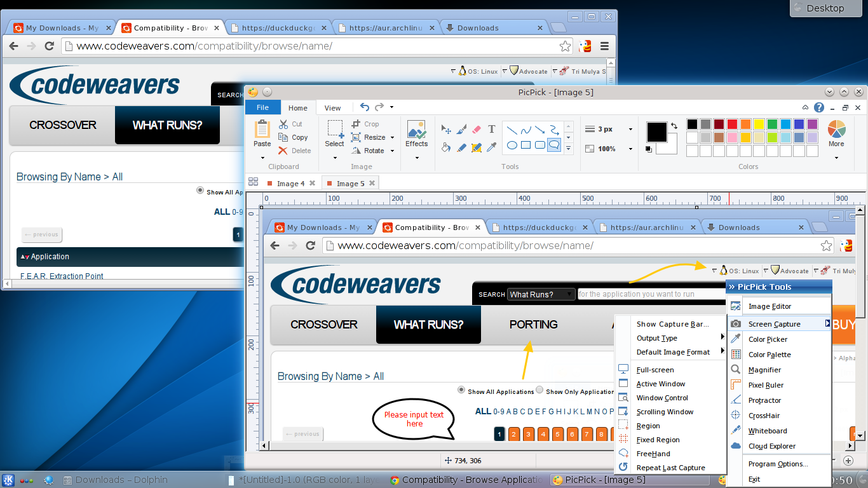Choose Scrolling Window capture option
The width and height of the screenshot is (868, 488).
coord(672,412)
